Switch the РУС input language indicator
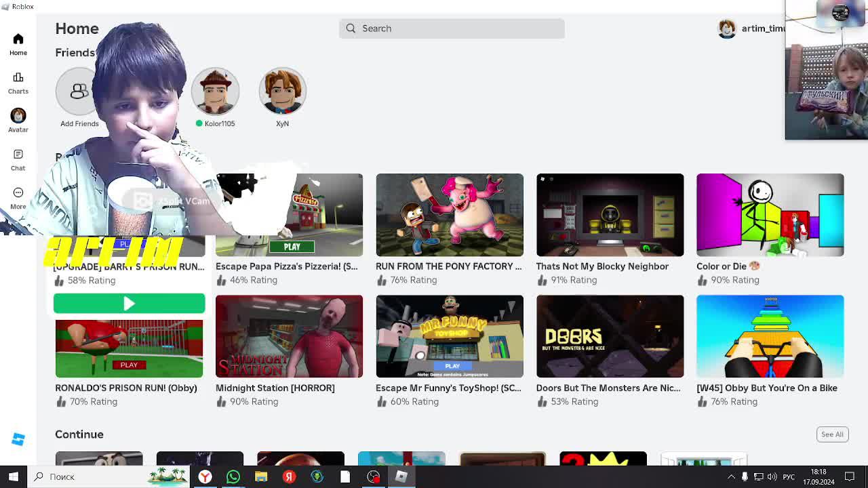Viewport: 868px width, 488px height. [789, 476]
